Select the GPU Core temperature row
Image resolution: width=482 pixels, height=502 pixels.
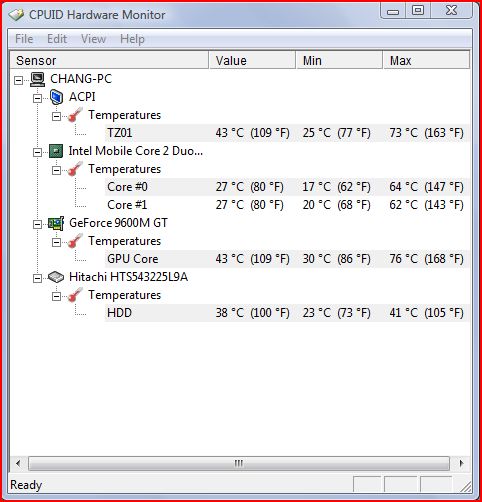[x=287, y=259]
